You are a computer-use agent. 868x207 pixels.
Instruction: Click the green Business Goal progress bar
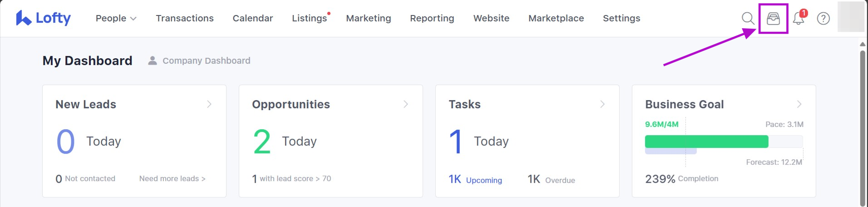706,141
